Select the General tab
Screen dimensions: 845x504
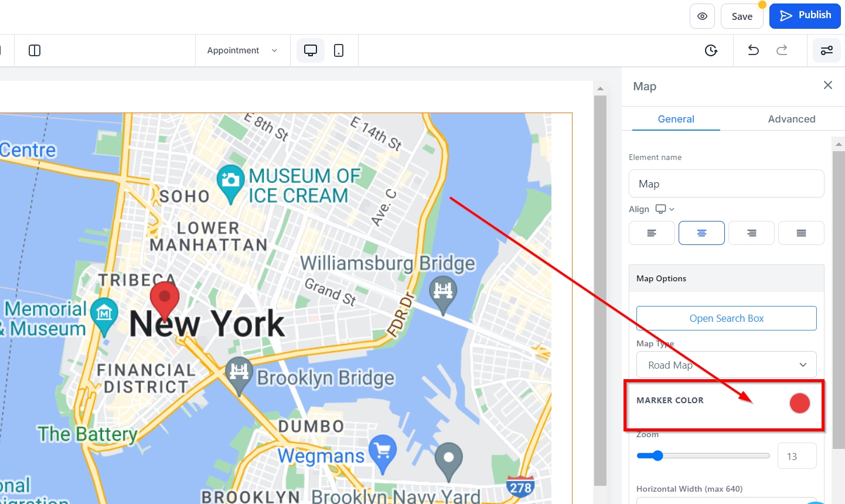point(676,119)
